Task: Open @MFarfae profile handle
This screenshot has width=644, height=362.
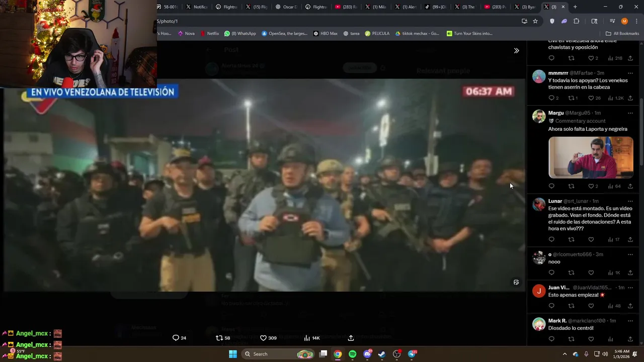Action: click(x=581, y=73)
